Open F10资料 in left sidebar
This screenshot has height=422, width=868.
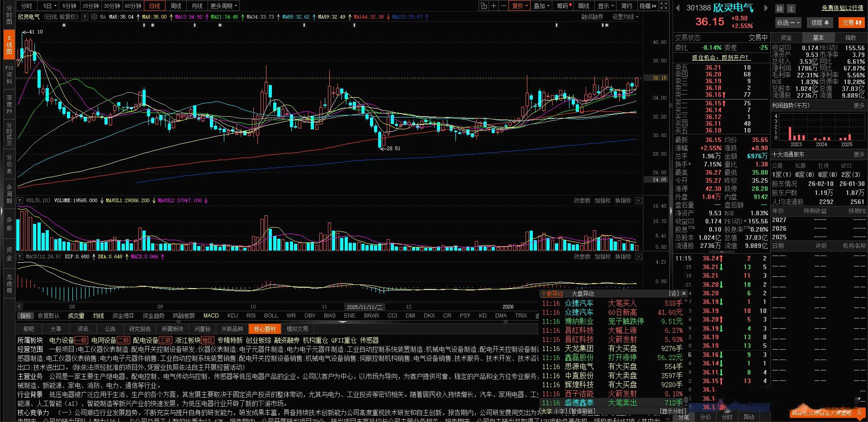(x=9, y=75)
